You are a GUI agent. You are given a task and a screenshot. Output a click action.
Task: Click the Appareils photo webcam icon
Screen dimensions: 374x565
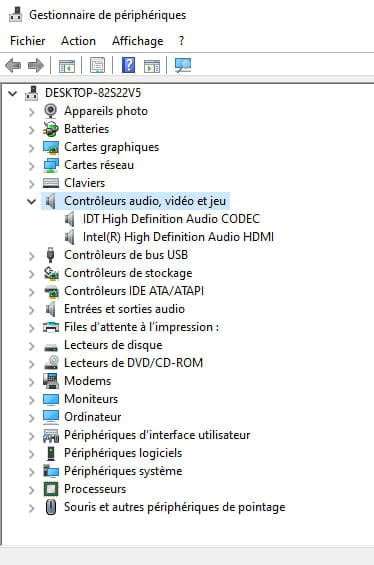click(x=50, y=111)
